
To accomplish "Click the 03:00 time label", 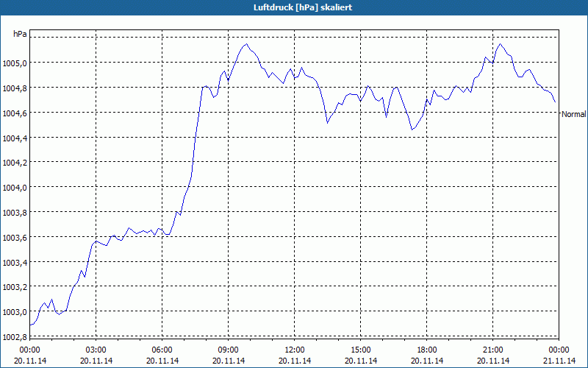I will [96, 350].
